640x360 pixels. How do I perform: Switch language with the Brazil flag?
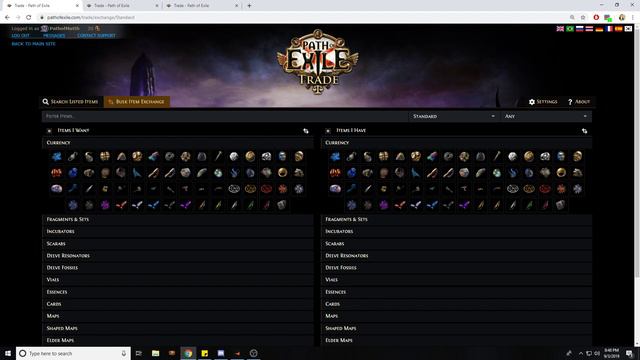pyautogui.click(x=570, y=29)
